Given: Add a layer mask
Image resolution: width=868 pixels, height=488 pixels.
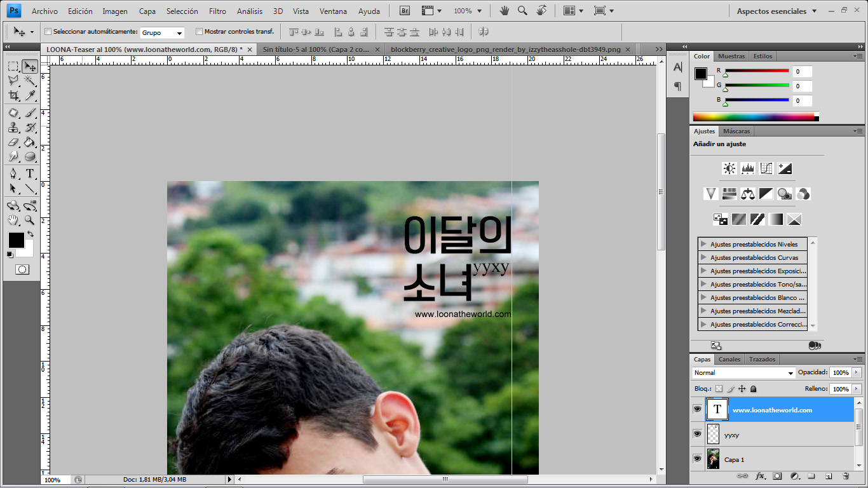Looking at the screenshot, I should pyautogui.click(x=777, y=476).
